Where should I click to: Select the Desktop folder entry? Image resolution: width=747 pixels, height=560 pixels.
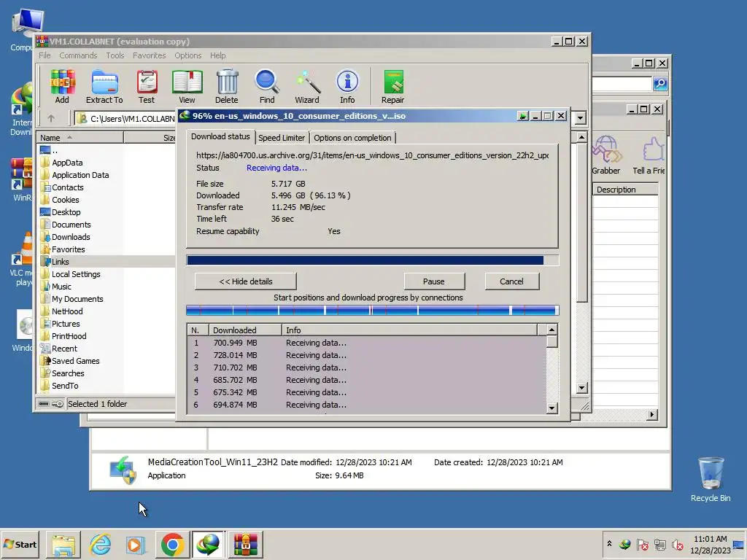point(66,212)
